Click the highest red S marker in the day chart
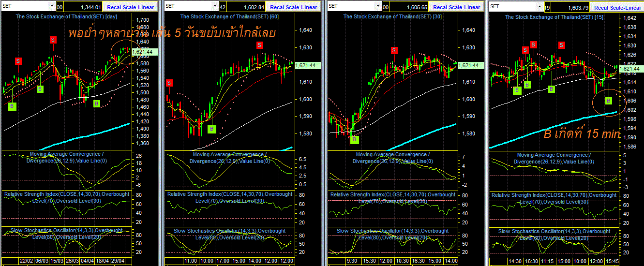The image size is (644, 266). [53, 40]
